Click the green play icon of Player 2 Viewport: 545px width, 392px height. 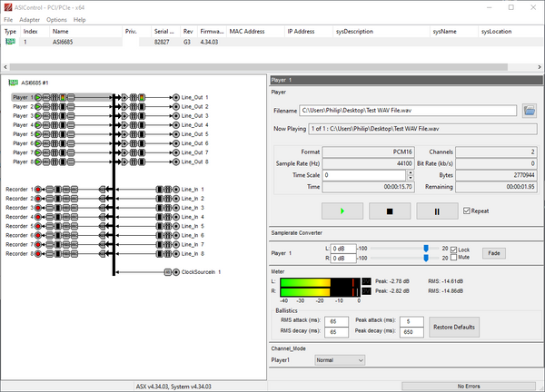click(x=38, y=106)
